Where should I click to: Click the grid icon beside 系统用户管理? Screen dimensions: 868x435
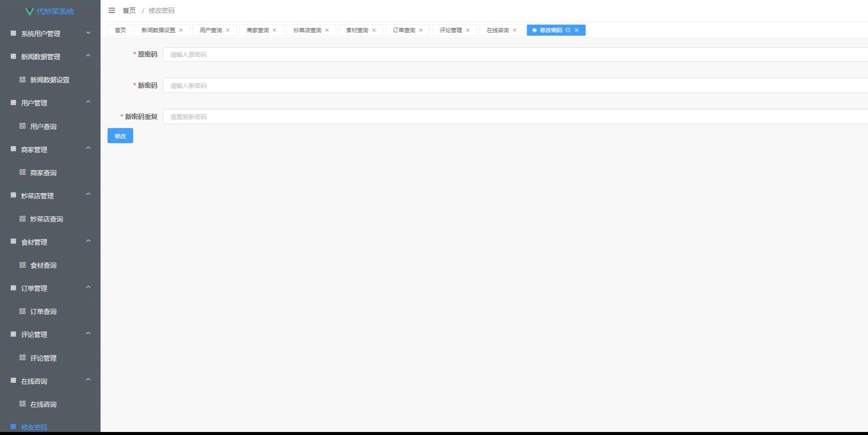point(14,33)
